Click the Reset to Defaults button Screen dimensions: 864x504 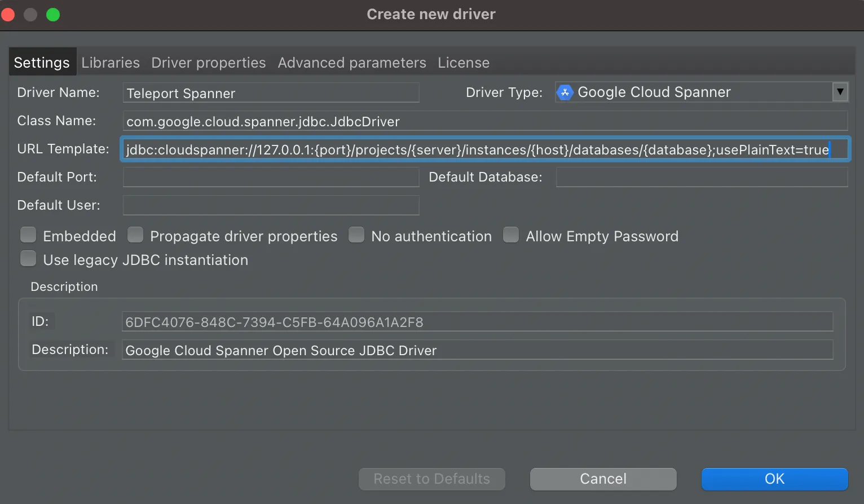[x=431, y=479]
